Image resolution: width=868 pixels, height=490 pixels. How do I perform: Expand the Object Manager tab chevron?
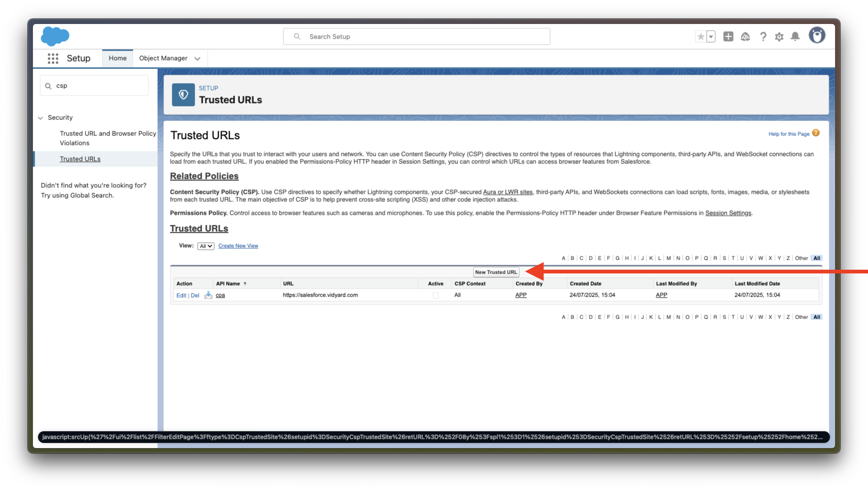tap(197, 59)
